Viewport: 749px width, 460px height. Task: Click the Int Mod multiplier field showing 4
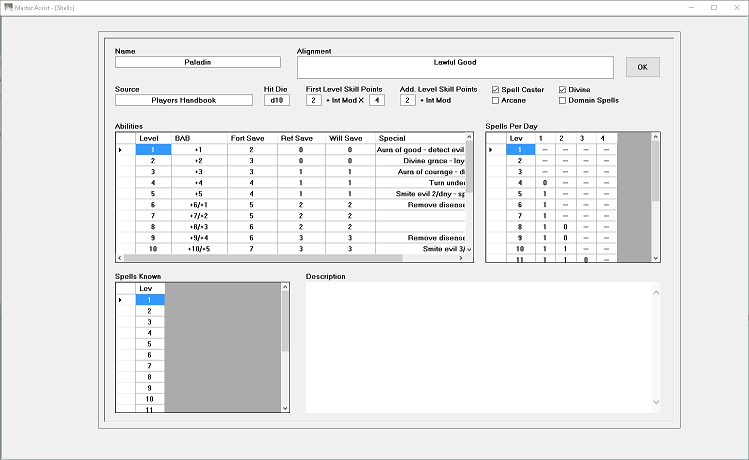click(x=377, y=100)
